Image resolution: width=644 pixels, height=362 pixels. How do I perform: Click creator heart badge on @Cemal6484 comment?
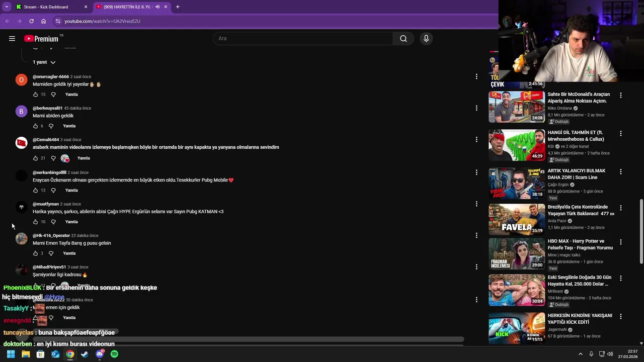click(65, 158)
